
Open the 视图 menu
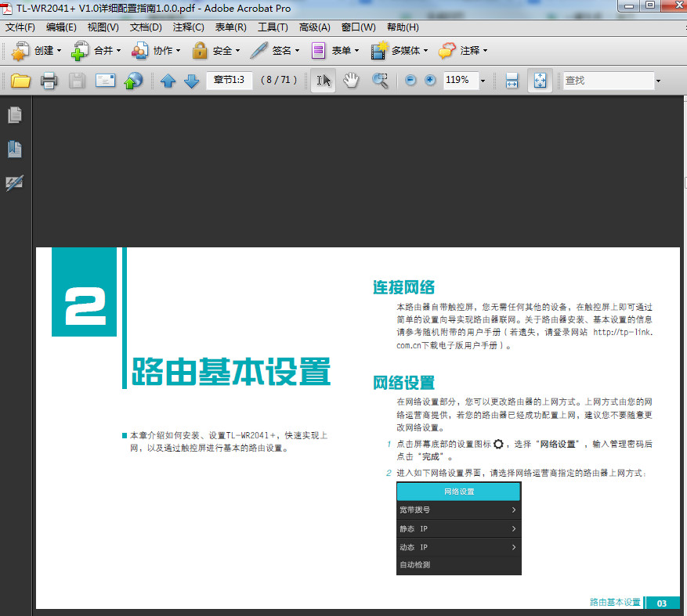tap(102, 27)
